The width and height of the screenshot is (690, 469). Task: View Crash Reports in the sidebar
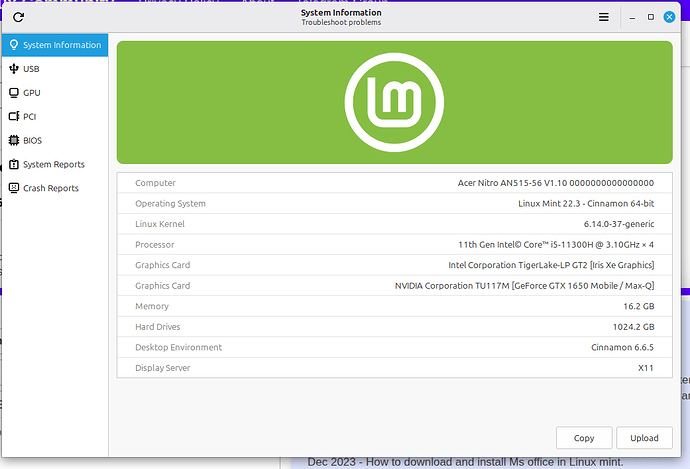coord(50,189)
